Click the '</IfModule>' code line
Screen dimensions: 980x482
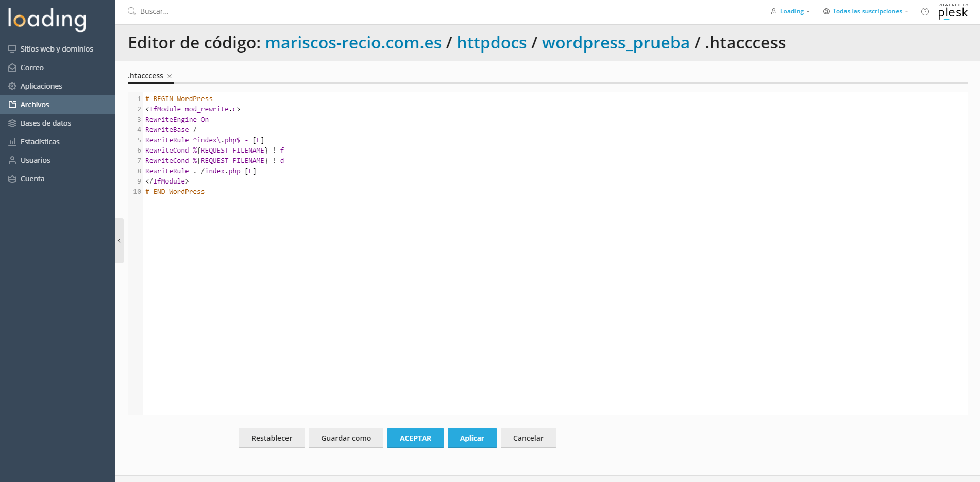pos(167,181)
